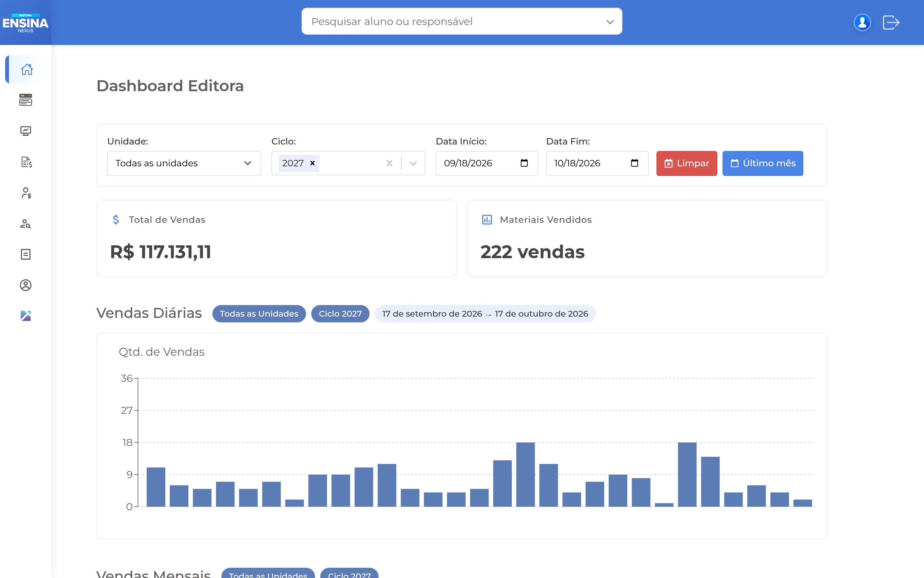
Task: Click the colorful image sidebar icon
Action: click(26, 316)
